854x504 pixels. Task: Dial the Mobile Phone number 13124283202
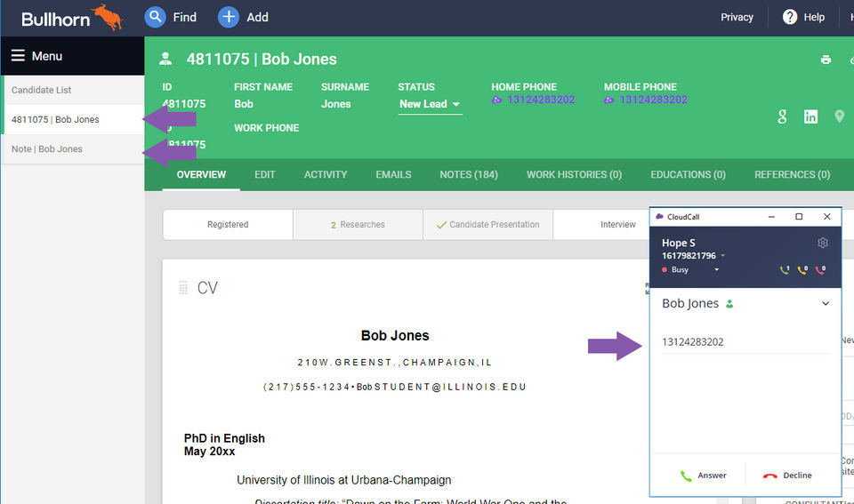[653, 100]
